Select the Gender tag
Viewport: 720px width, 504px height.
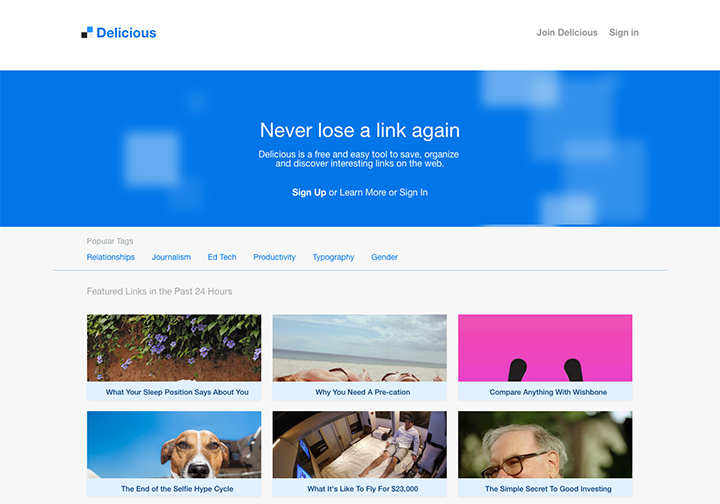[x=384, y=257]
